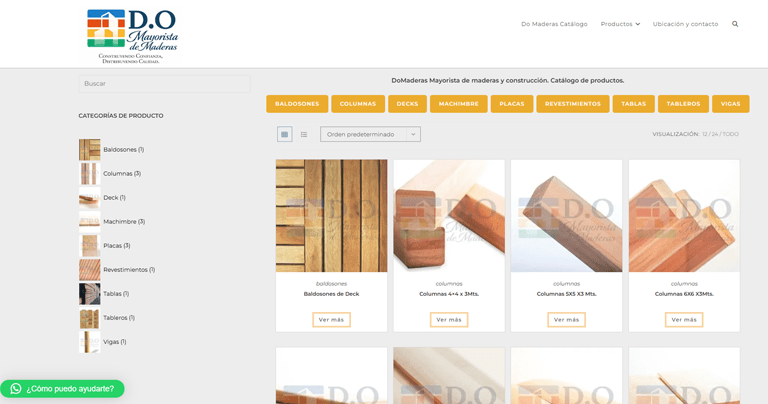This screenshot has width=768, height=404.
Task: Open Columnas 6X6 X3Mts. product title
Action: pyautogui.click(x=684, y=294)
